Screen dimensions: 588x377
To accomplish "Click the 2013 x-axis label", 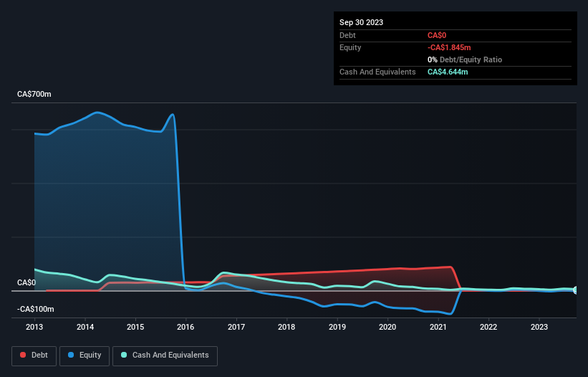I will coord(34,327).
